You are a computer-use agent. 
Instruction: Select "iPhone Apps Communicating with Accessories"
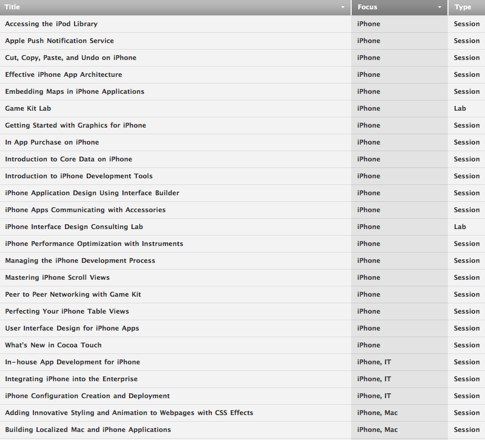(x=85, y=210)
